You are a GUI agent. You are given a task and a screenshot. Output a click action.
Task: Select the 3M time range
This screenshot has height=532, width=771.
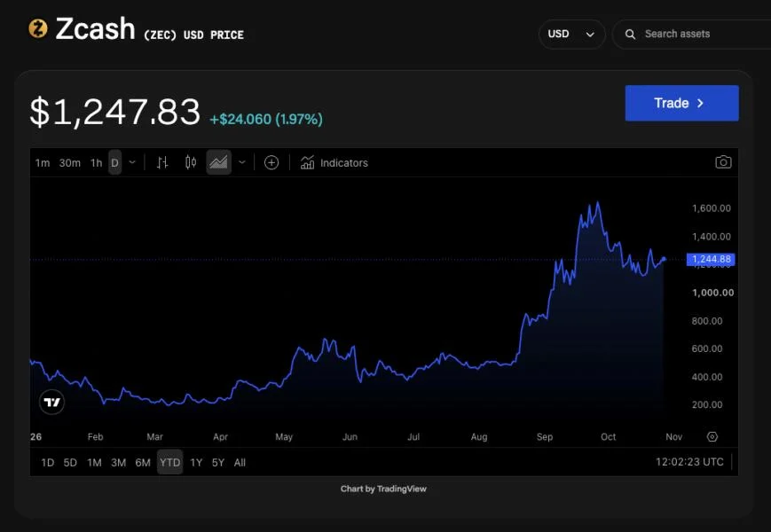(119, 463)
